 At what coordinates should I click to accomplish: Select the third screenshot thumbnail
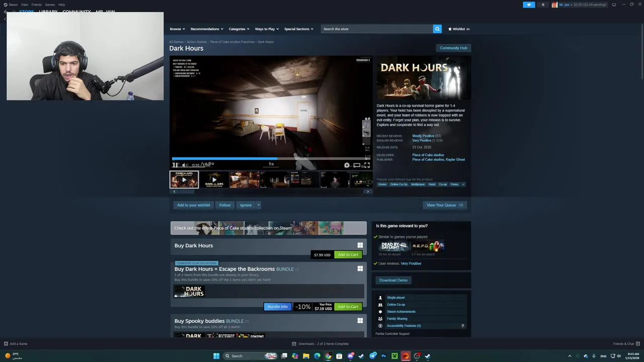click(x=244, y=179)
